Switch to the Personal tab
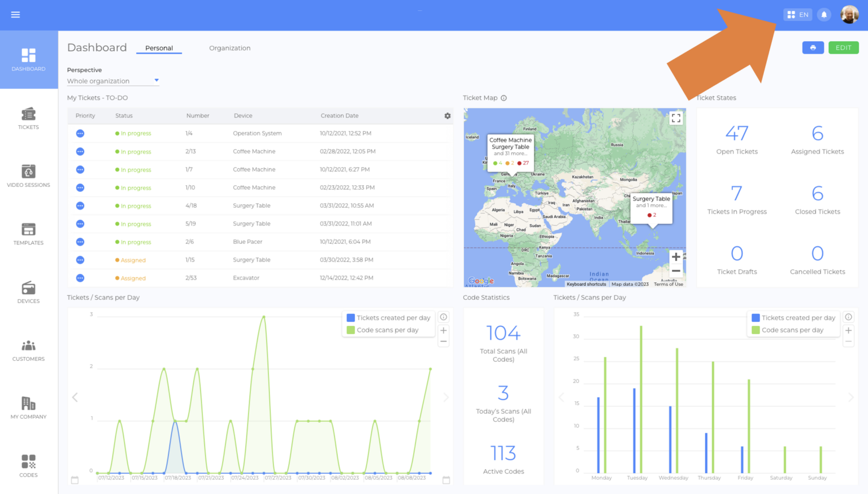The width and height of the screenshot is (868, 494). pyautogui.click(x=159, y=48)
